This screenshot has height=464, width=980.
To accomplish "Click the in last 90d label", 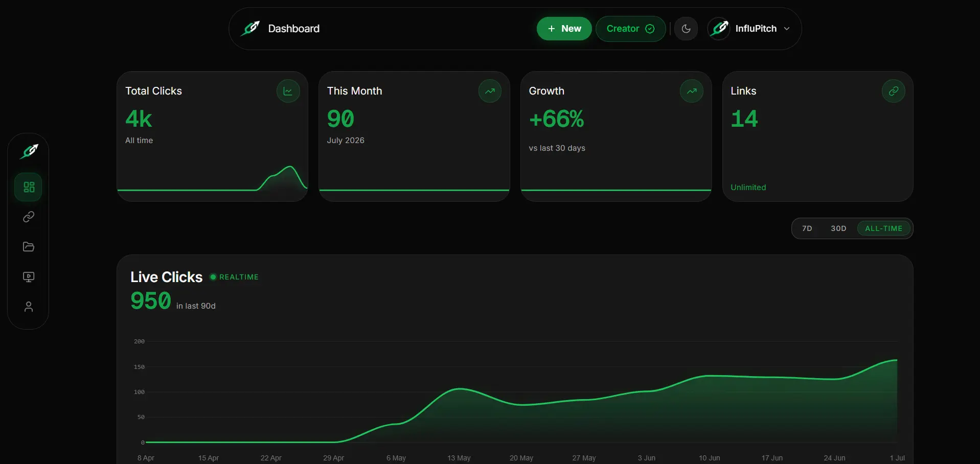I will click(x=196, y=306).
